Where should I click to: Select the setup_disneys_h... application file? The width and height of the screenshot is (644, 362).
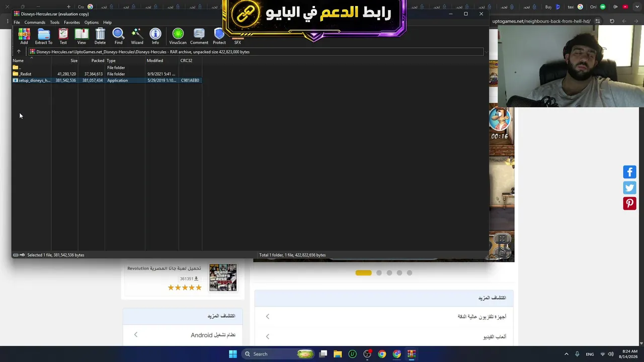(107, 80)
